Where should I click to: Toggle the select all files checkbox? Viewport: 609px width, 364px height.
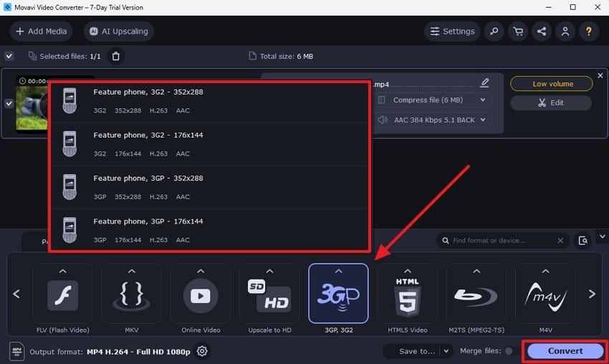(9, 57)
